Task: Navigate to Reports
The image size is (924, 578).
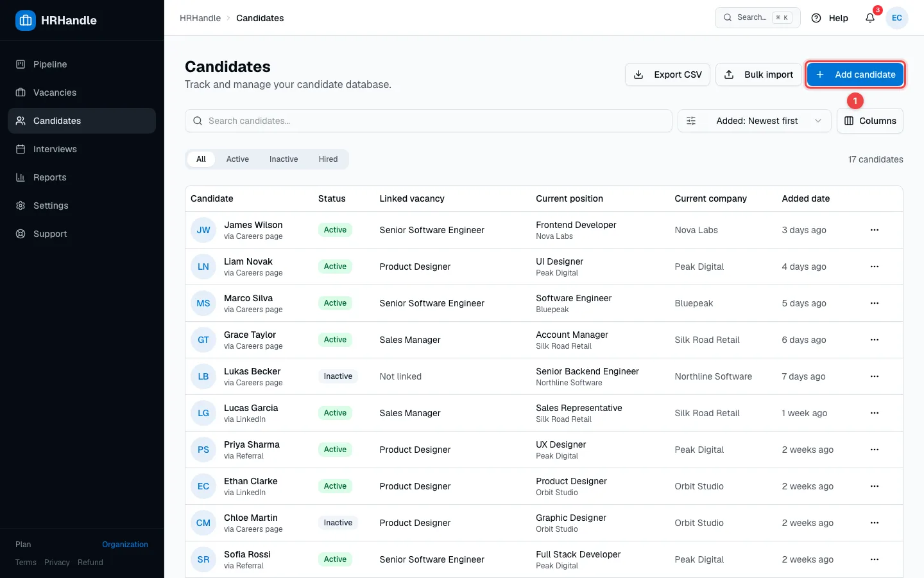Action: [81, 177]
